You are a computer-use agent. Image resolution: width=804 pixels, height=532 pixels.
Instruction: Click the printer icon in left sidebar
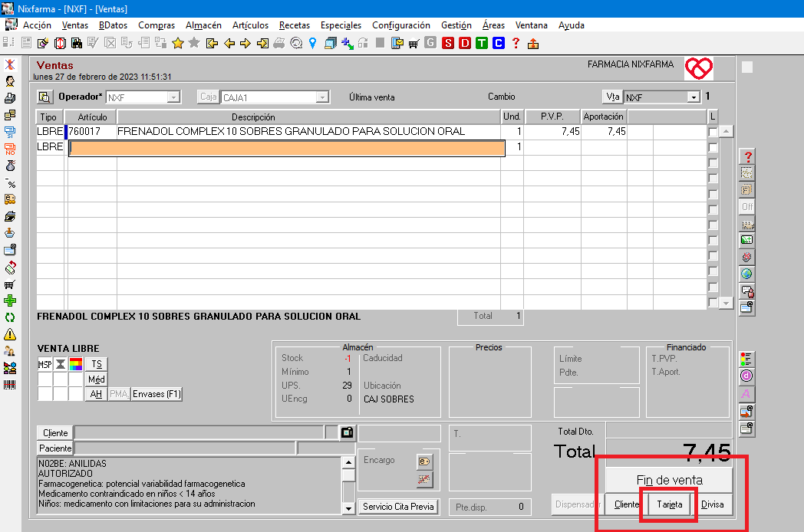[10, 98]
